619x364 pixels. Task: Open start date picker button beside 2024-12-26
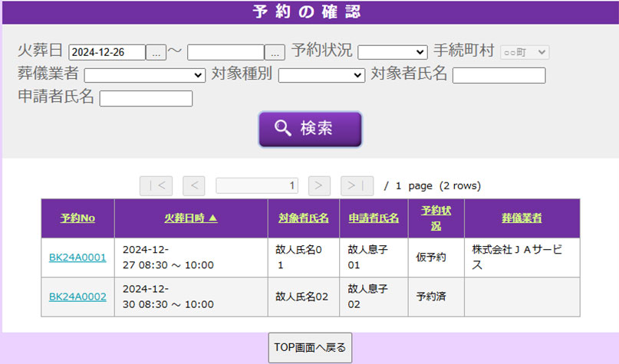pos(156,52)
